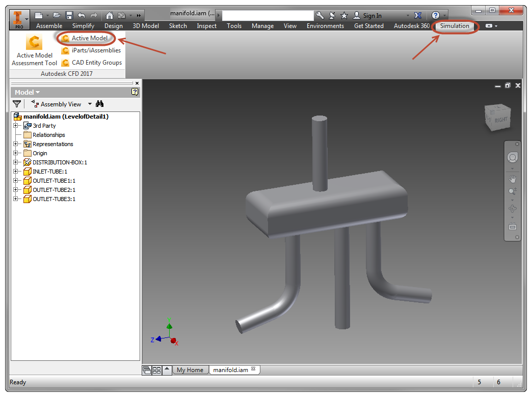
Task: Click the Favorites star icon
Action: 344,15
